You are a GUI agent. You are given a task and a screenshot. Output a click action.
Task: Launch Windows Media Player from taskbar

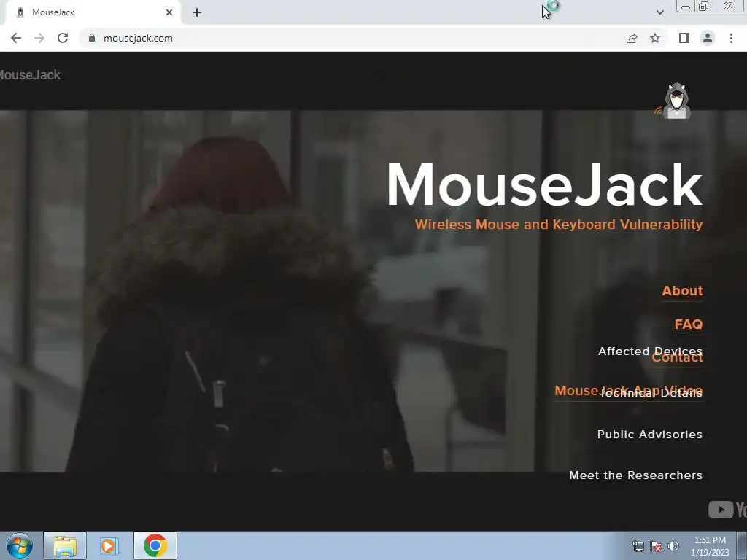(x=109, y=545)
